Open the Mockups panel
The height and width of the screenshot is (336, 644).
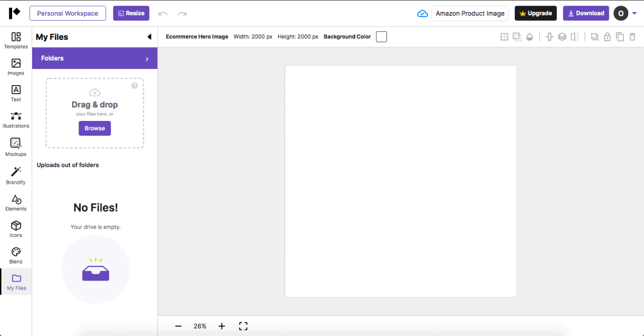tap(16, 147)
